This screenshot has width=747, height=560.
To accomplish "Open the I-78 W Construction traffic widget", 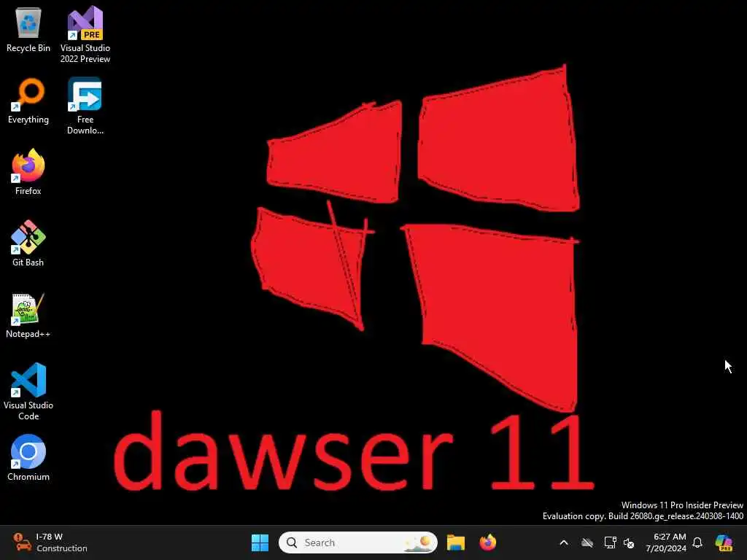I will click(x=50, y=542).
